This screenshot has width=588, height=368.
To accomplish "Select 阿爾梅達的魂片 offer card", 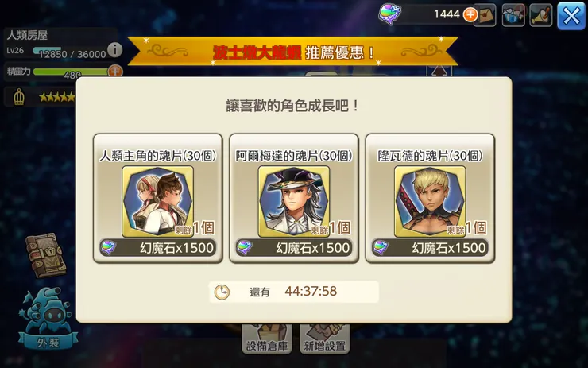I will coord(294,199).
